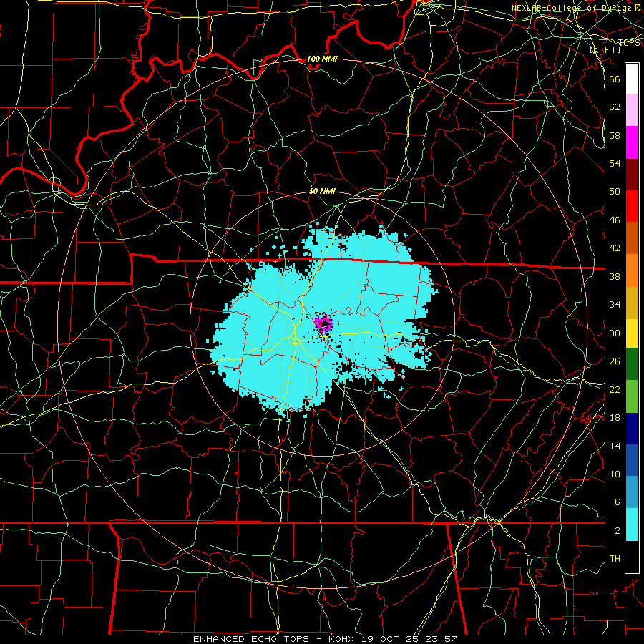Click the steel light-blue legend swatch
The height and width of the screenshot is (644, 644).
click(x=632, y=492)
